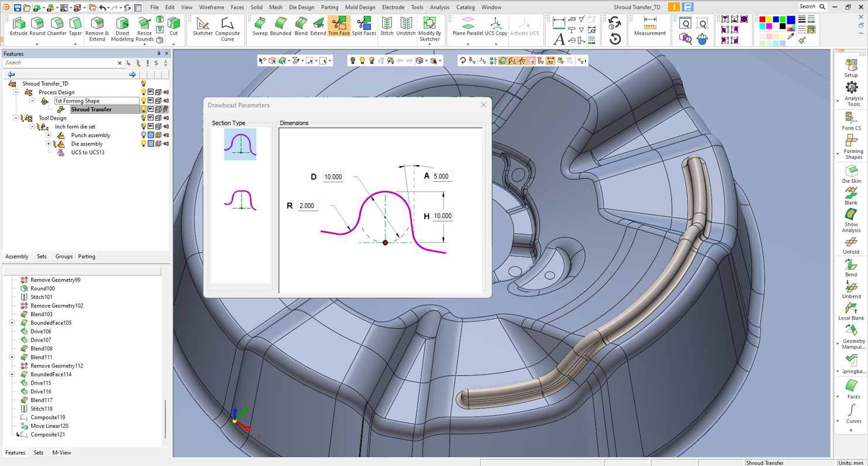Viewport: 868px width, 466px height.
Task: Toggle Inch form die set light bulb
Action: [x=143, y=127]
